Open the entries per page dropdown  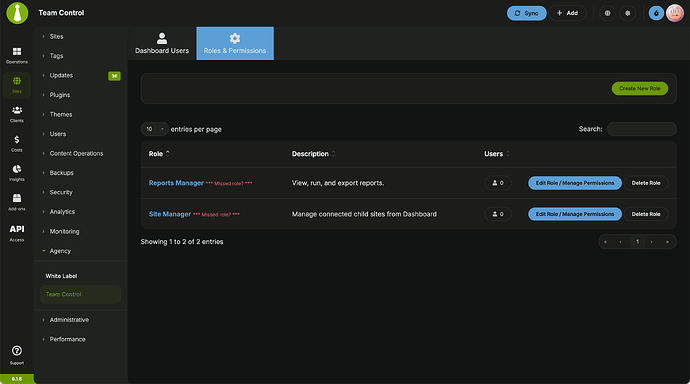[x=154, y=129]
